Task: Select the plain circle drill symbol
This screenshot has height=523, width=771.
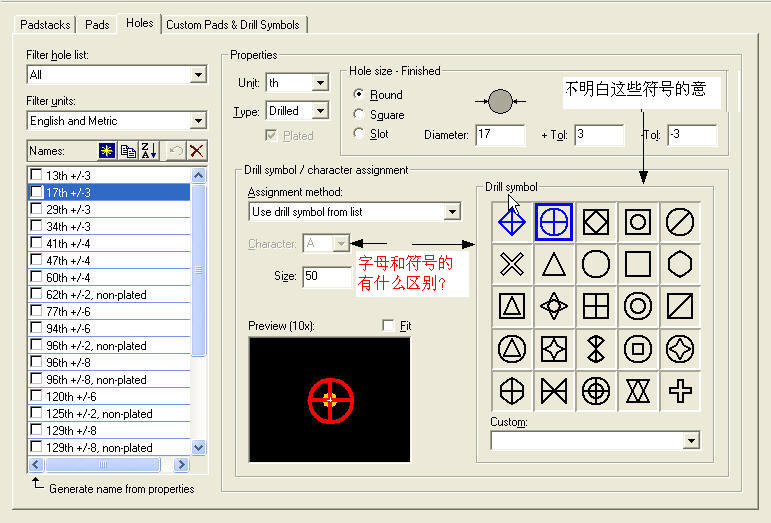Action: (x=596, y=264)
